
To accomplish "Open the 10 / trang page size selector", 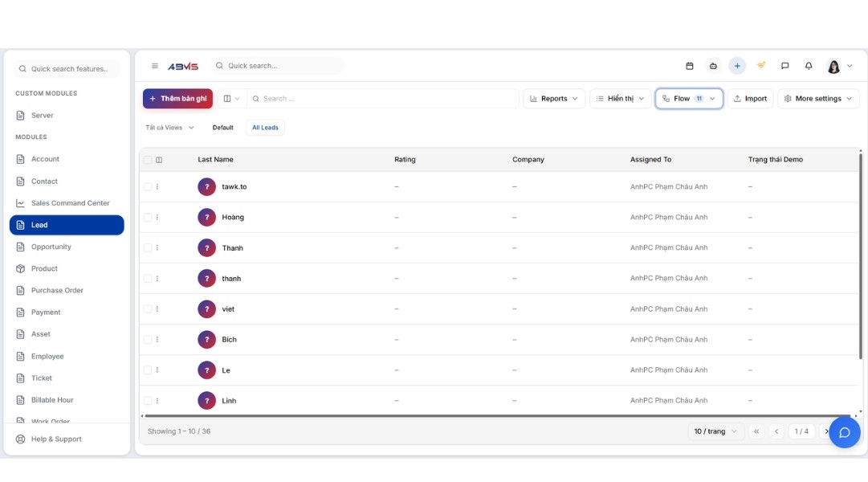I will 714,431.
